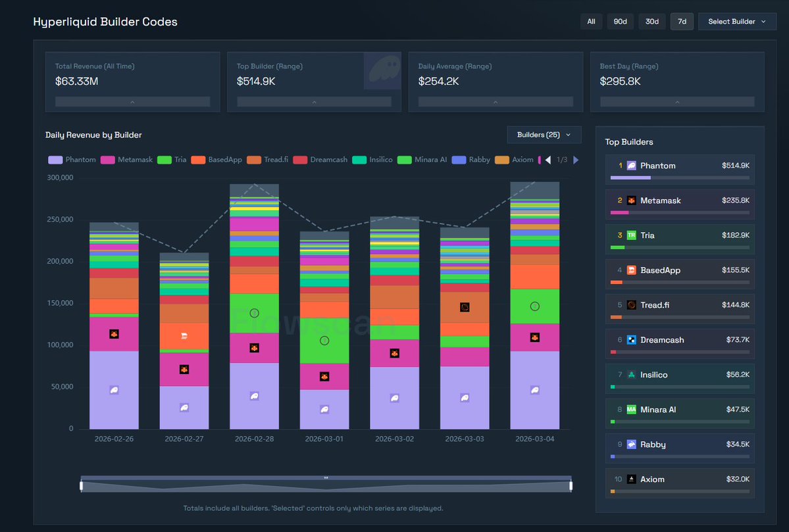This screenshot has width=789, height=532.
Task: Click Phantom icon in Top Builders list
Action: pyautogui.click(x=631, y=166)
